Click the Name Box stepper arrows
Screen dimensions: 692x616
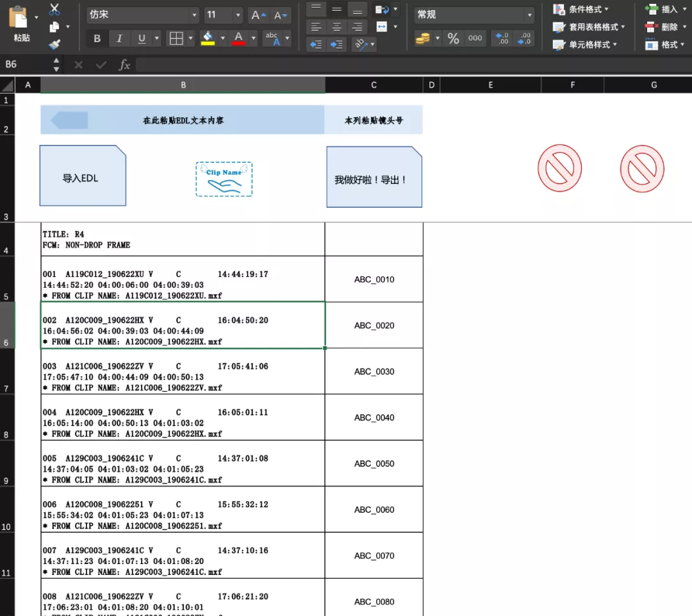[x=56, y=65]
